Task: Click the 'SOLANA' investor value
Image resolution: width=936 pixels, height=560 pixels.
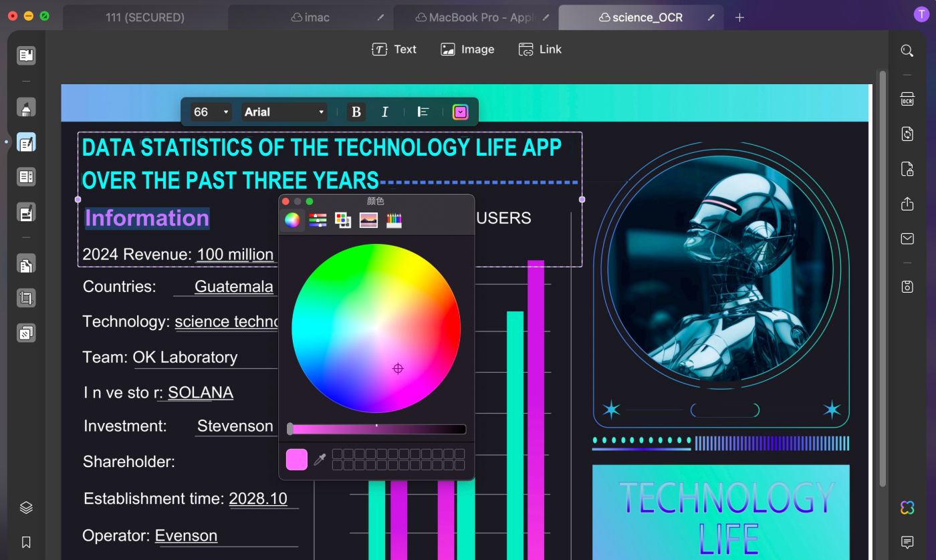Action: coord(201,392)
